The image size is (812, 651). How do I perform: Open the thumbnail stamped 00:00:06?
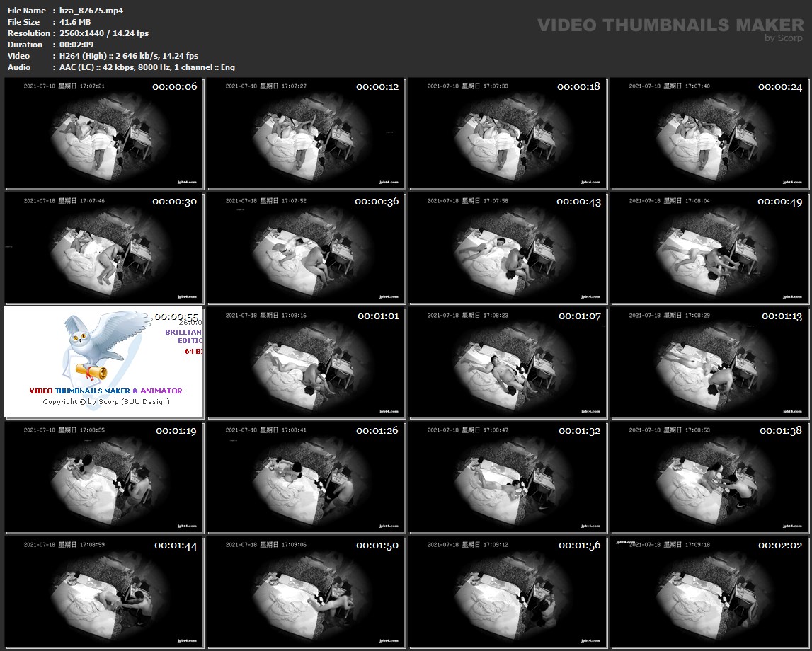[104, 134]
